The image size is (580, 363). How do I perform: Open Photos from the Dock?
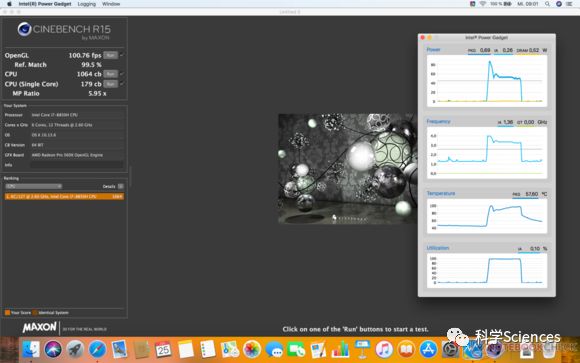(252, 349)
